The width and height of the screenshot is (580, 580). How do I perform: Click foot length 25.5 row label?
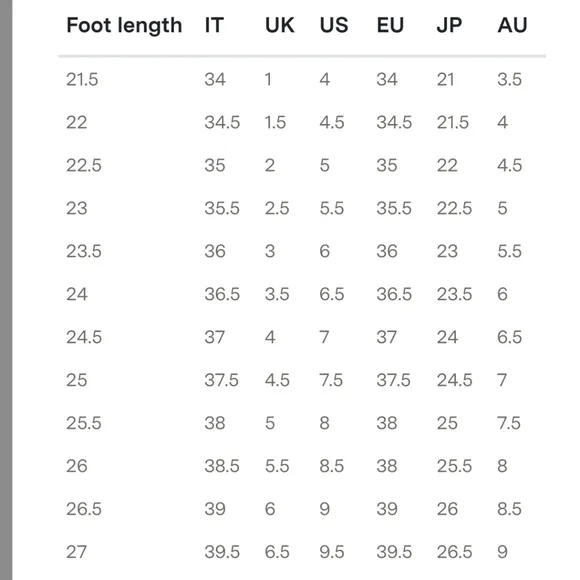pos(84,423)
